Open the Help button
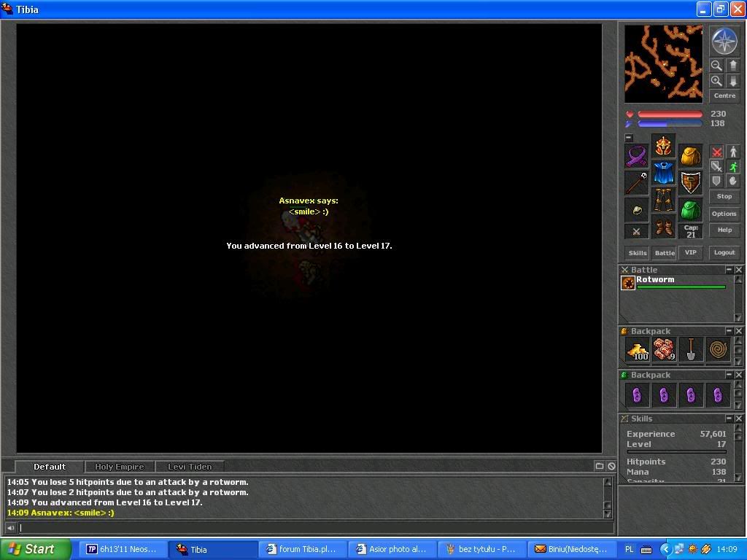747x560 pixels. coord(724,230)
